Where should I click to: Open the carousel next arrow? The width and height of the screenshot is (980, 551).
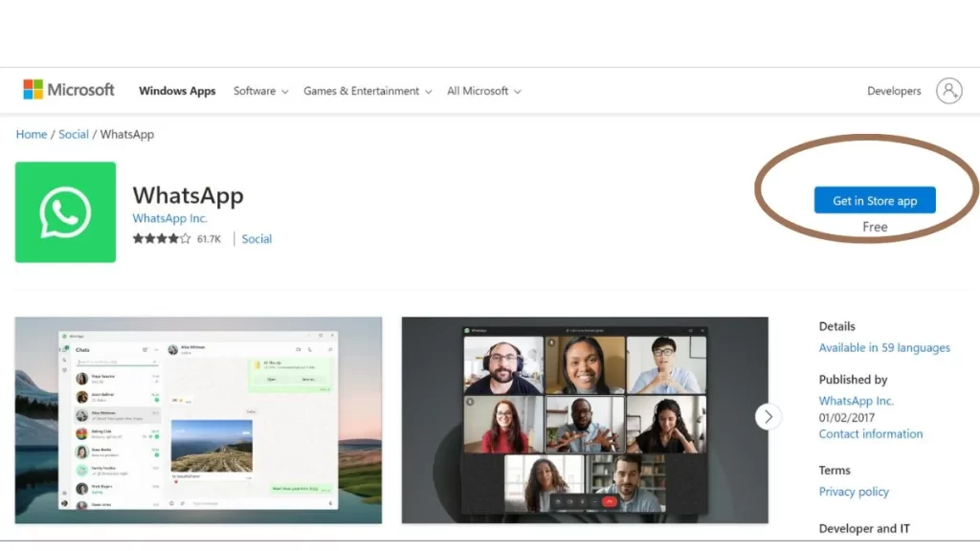[x=768, y=416]
